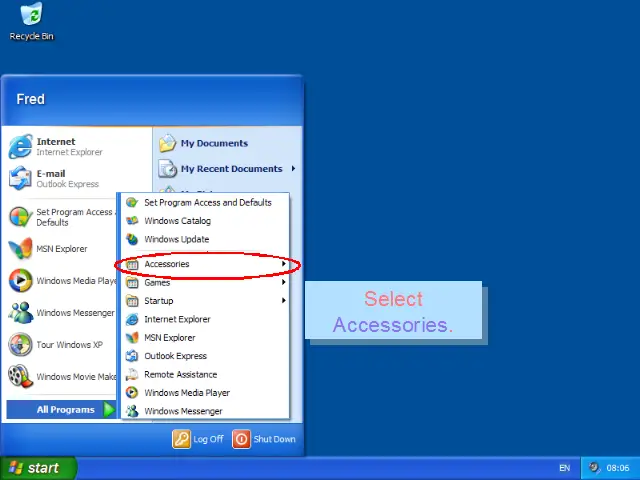Expand the Accessories submenu arrow
Viewport: 640px width, 480px height.
[x=284, y=264]
